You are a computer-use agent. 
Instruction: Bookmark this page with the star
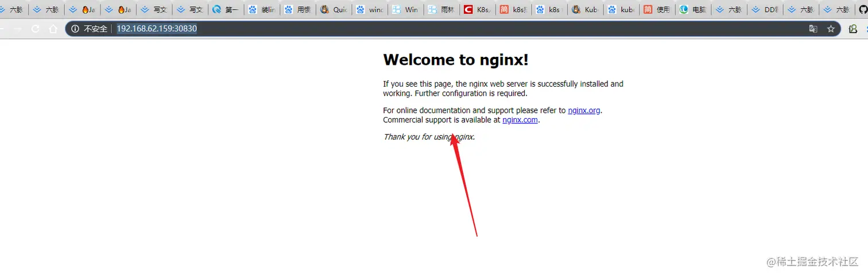pos(831,29)
